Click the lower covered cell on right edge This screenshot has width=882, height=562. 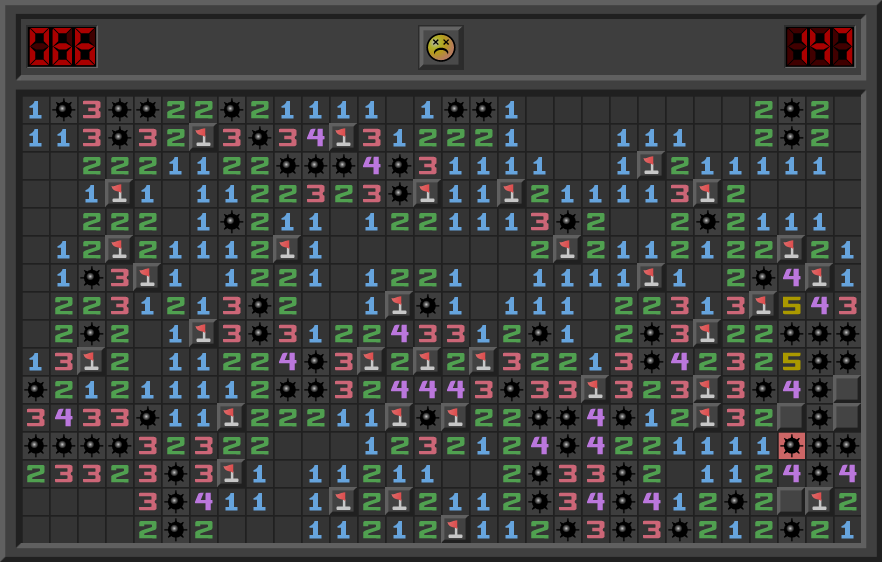[848, 417]
